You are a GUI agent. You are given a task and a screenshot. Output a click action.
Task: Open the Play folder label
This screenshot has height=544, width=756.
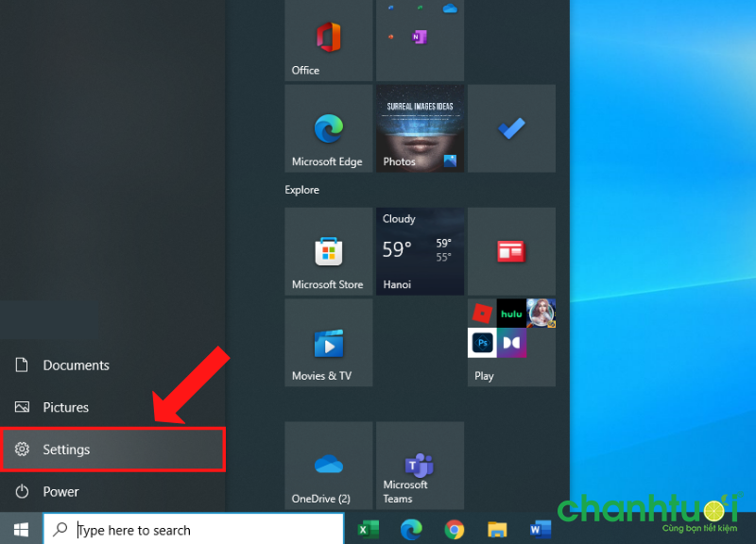pos(484,376)
